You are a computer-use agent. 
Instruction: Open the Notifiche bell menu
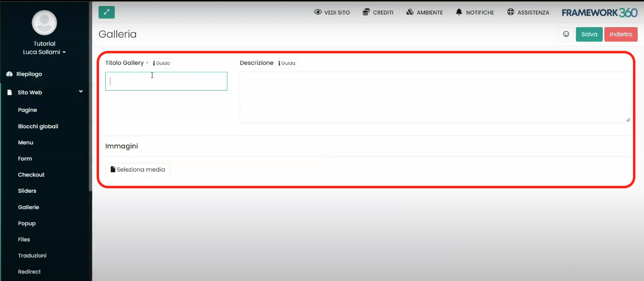coord(474,12)
